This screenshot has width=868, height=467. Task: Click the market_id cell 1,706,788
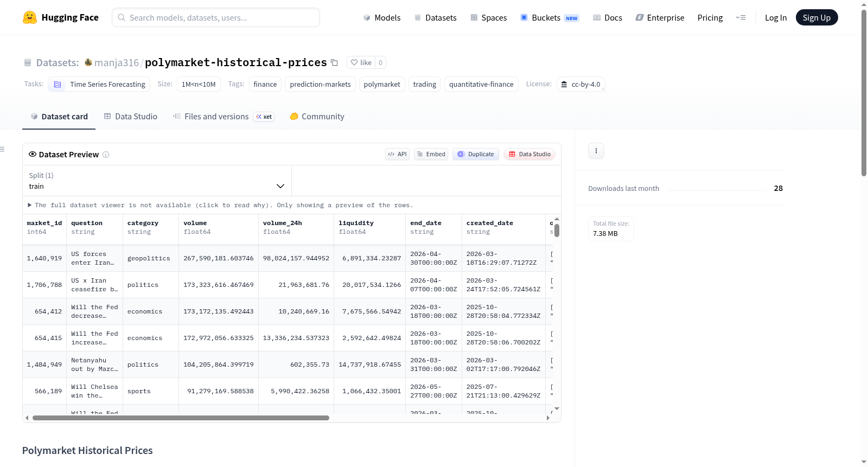[x=44, y=285]
